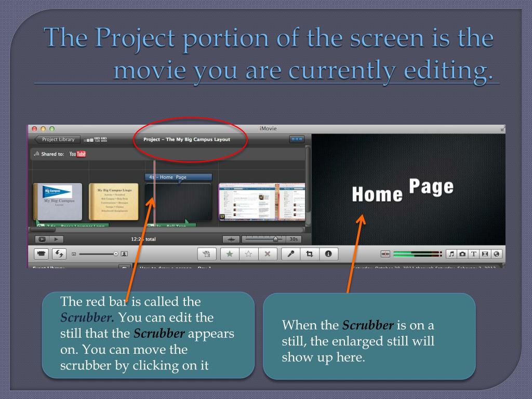The width and height of the screenshot is (532, 399).
Task: Click the viewer showing Home Page
Action: tap(408, 189)
